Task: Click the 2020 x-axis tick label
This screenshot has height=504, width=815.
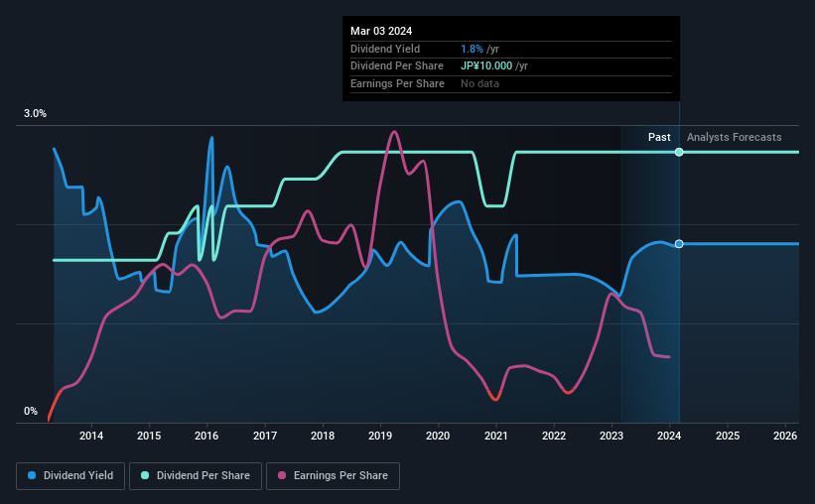Action: [438, 436]
